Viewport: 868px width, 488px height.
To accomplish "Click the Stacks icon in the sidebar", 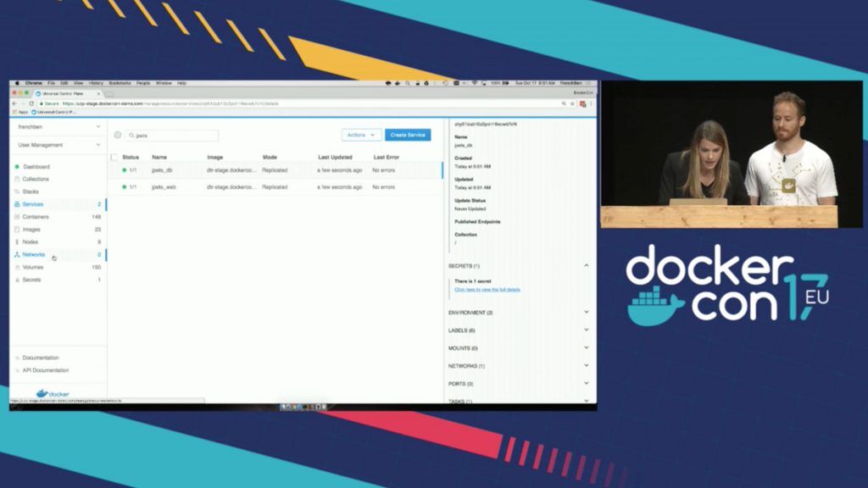I will point(17,191).
